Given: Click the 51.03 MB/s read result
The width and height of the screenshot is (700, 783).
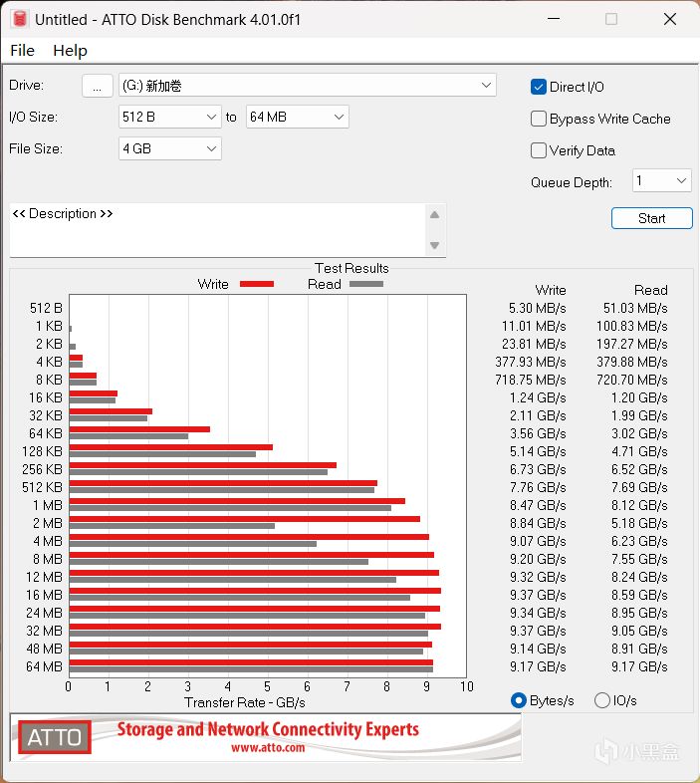Looking at the screenshot, I should pyautogui.click(x=635, y=308).
